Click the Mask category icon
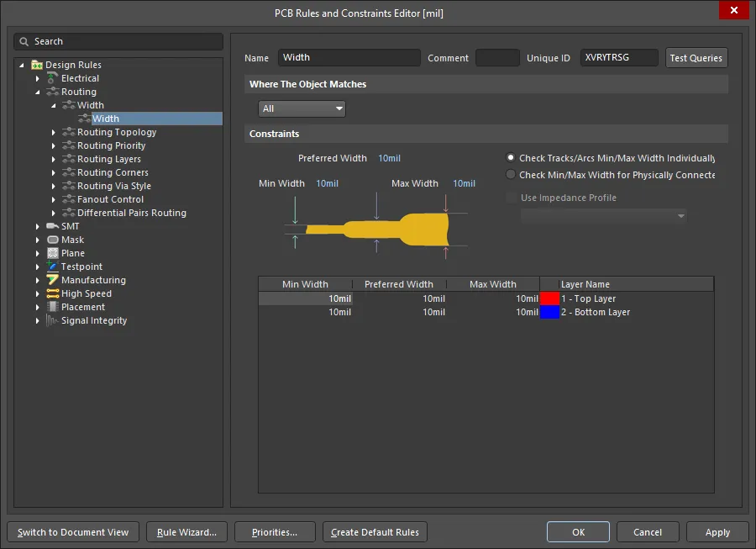Screen dimensions: 756x549 coord(53,240)
